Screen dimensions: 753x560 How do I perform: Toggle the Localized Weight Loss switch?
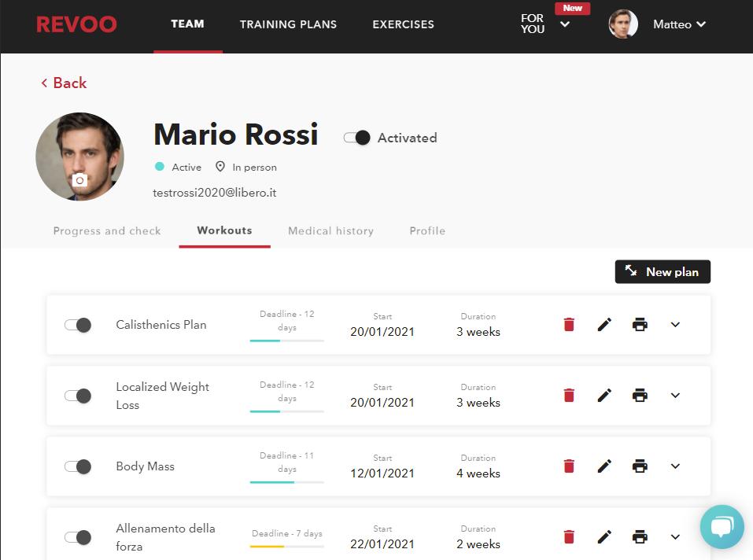tap(78, 396)
